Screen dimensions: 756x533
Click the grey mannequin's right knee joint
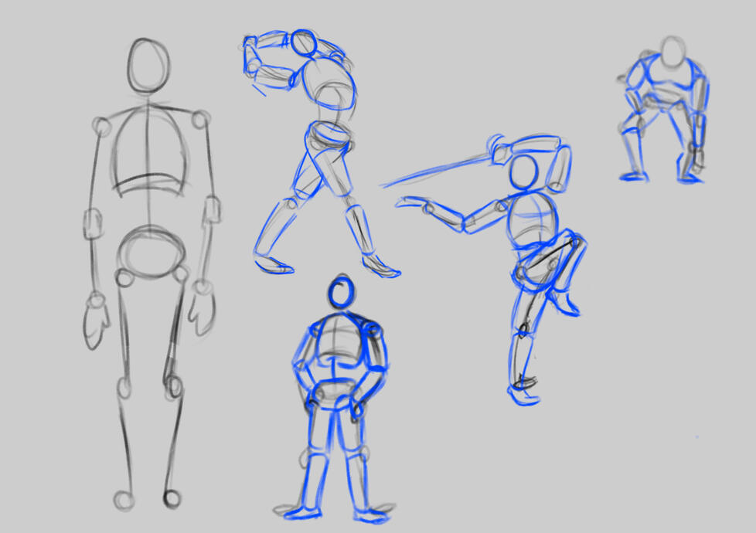(x=173, y=386)
